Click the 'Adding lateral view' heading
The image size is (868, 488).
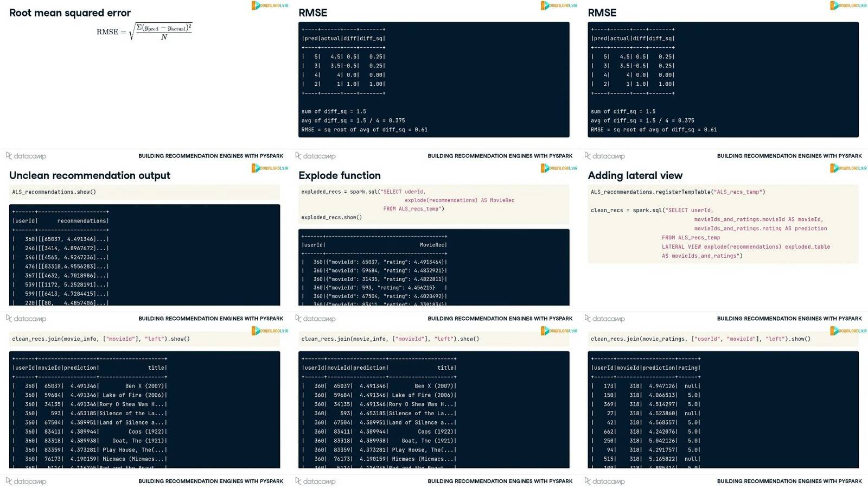(635, 175)
